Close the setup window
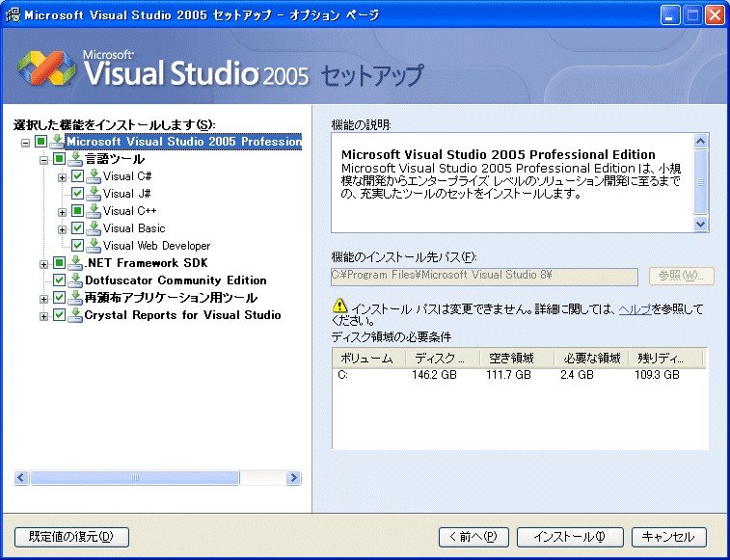Viewport: 730px width, 560px height. pyautogui.click(x=715, y=15)
